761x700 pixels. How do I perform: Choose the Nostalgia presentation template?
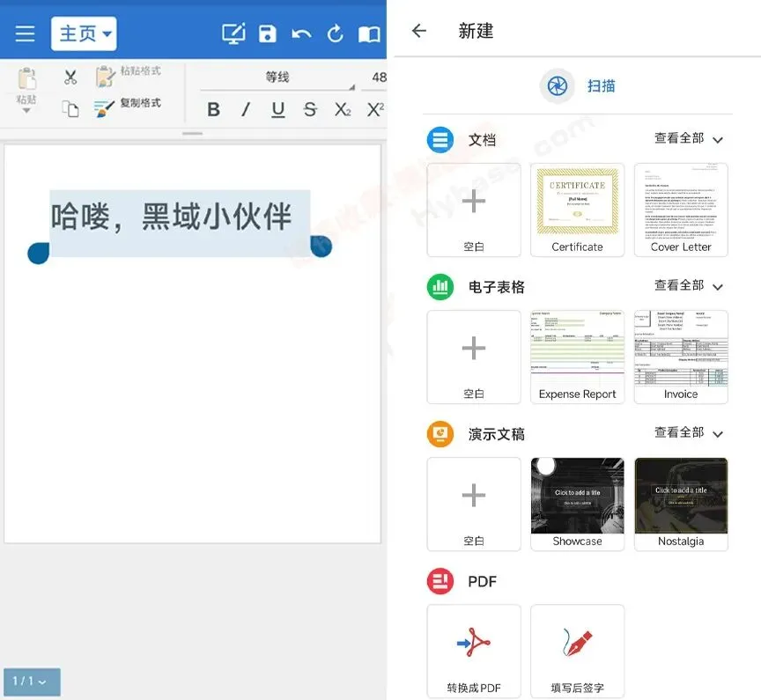(x=681, y=504)
